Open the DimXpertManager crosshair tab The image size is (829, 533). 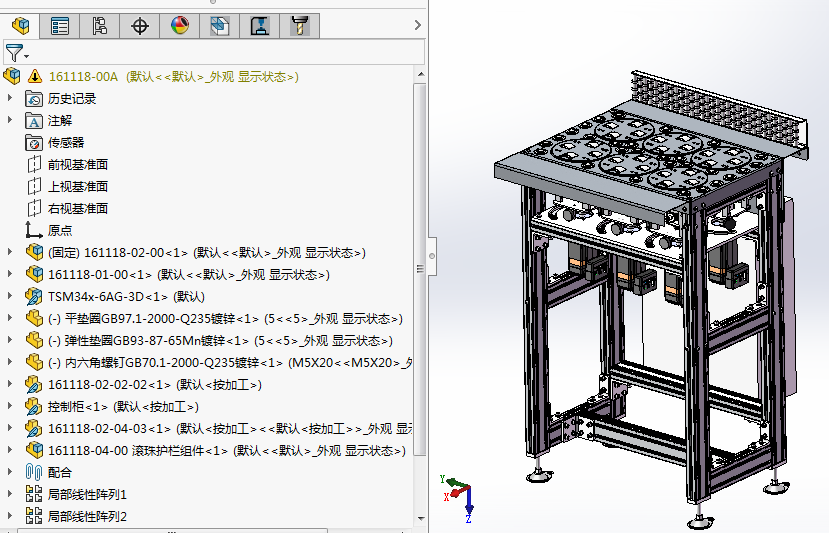(140, 26)
